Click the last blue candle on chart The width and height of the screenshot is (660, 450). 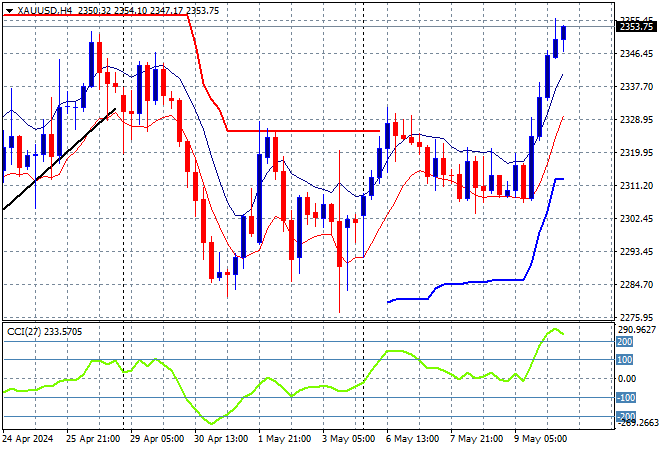[x=564, y=33]
